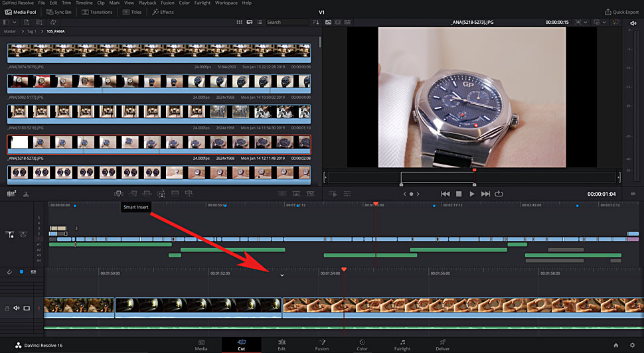The height and width of the screenshot is (353, 644).
Task: Open the Effects panel
Action: [163, 13]
